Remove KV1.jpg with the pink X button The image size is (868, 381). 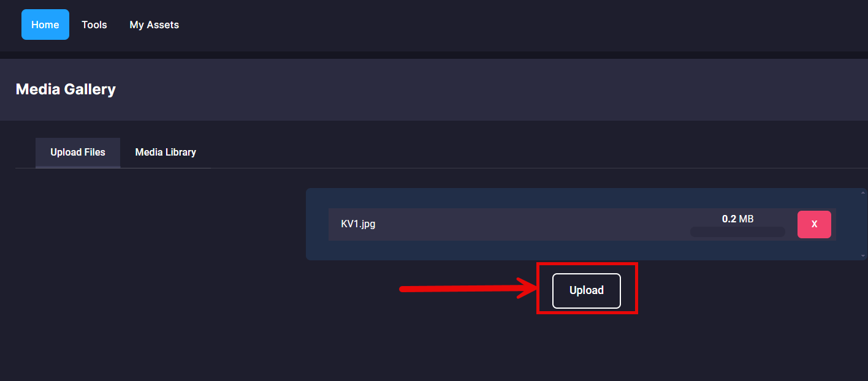814,224
